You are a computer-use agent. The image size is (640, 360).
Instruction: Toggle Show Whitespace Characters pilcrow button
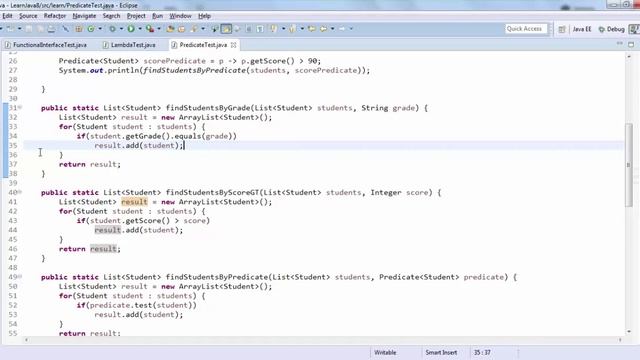(260, 29)
